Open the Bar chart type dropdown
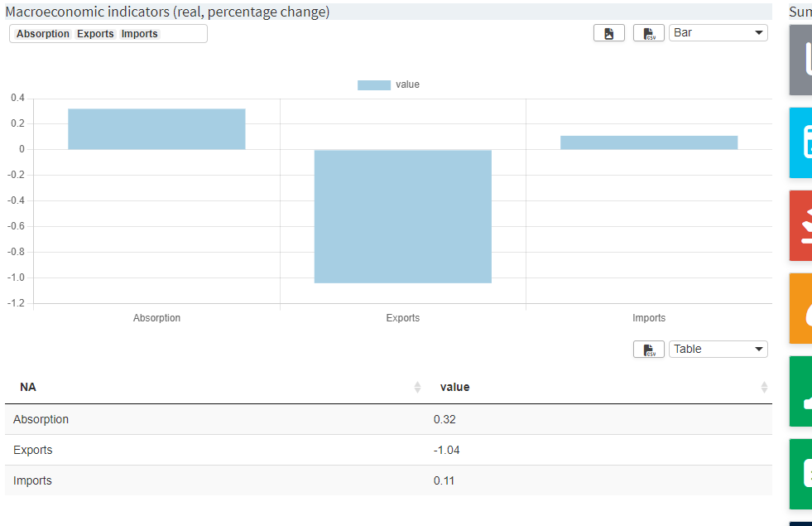The height and width of the screenshot is (526, 812). click(718, 32)
